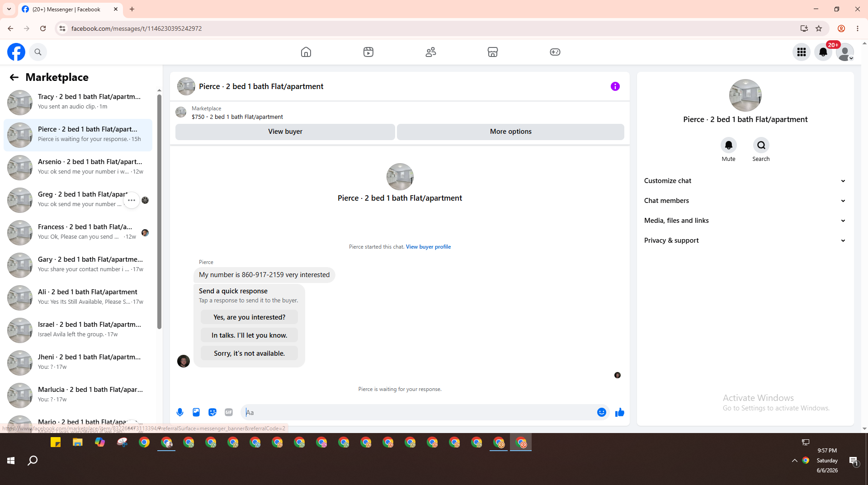Open the notifications bell
This screenshot has width=868, height=485.
coord(823,52)
